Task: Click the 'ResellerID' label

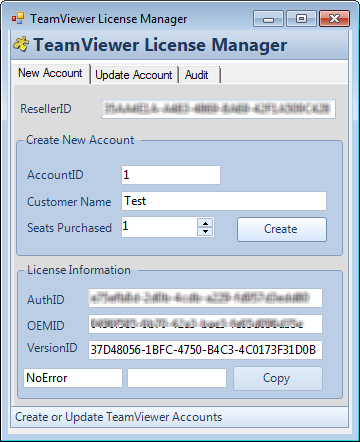Action: click(x=46, y=109)
